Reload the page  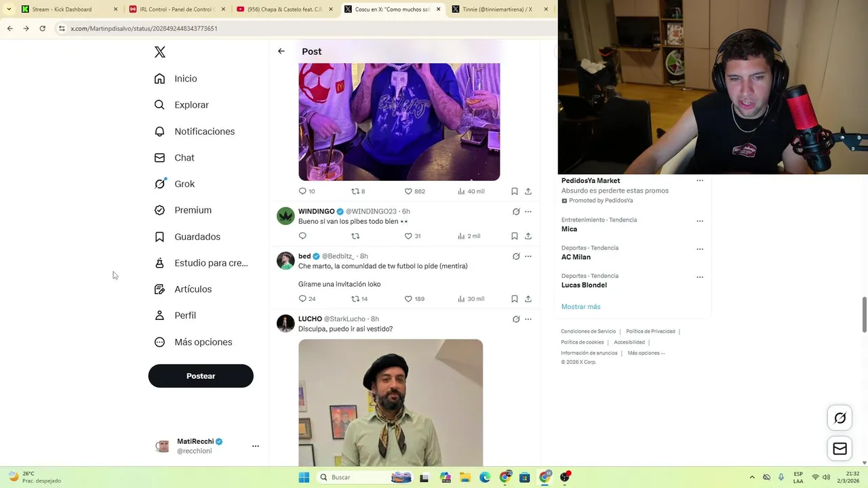coord(42,28)
